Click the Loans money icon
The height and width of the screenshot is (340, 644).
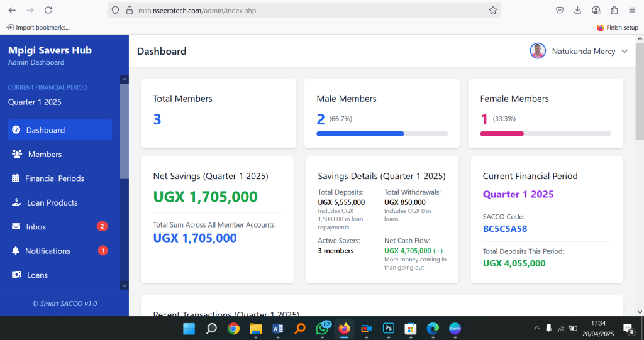tap(16, 275)
